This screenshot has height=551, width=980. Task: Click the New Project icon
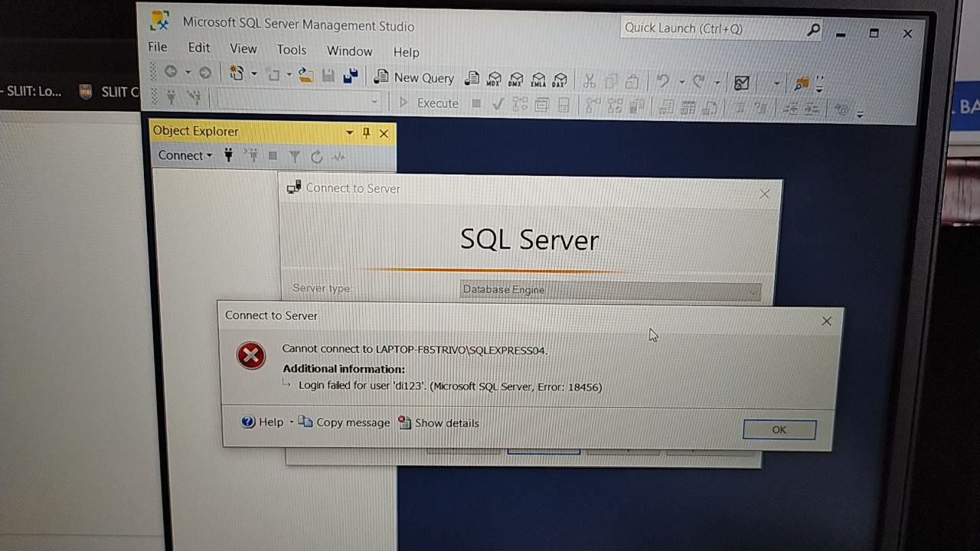(237, 73)
